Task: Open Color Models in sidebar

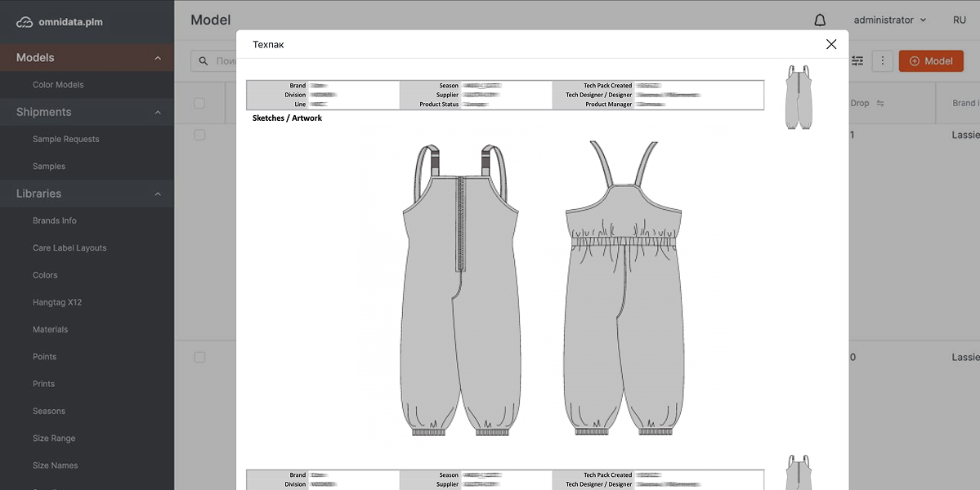Action: [x=58, y=85]
